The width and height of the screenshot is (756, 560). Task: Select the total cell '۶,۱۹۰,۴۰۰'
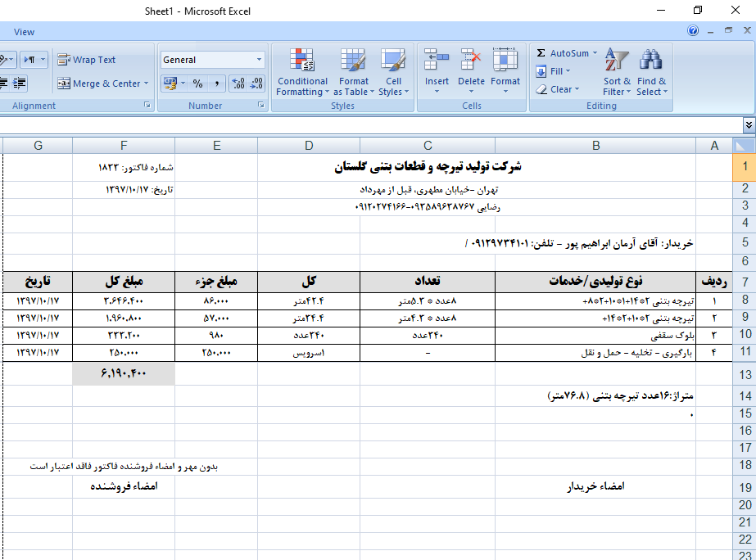(124, 373)
